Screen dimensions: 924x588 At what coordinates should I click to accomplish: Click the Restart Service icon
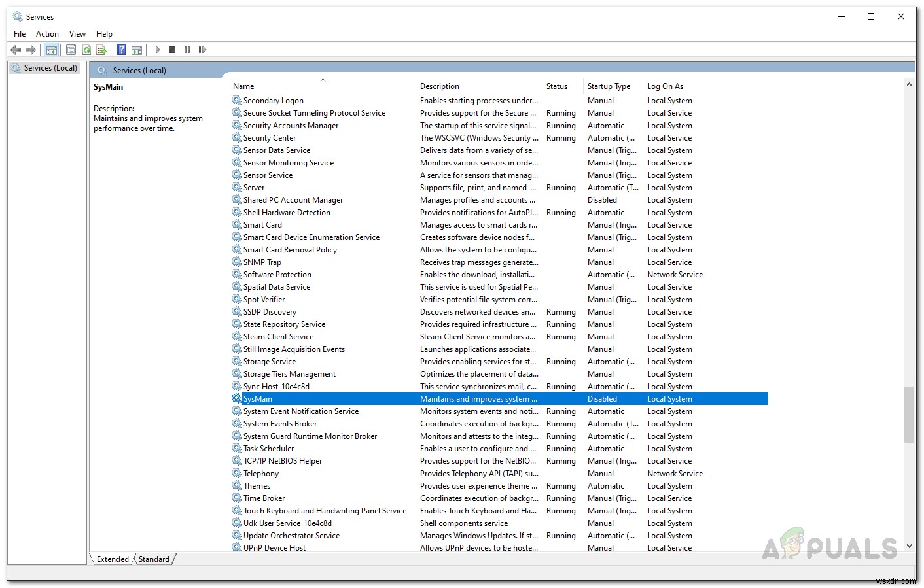click(x=202, y=50)
